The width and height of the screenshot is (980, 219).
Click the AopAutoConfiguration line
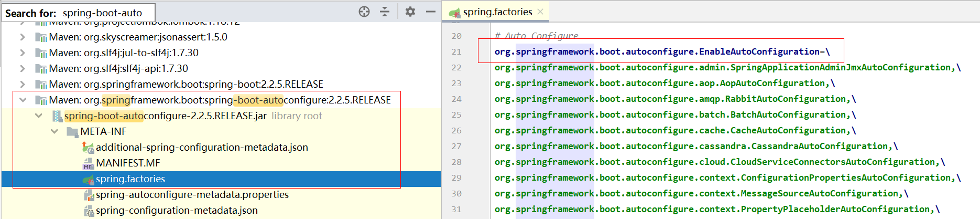pyautogui.click(x=665, y=83)
